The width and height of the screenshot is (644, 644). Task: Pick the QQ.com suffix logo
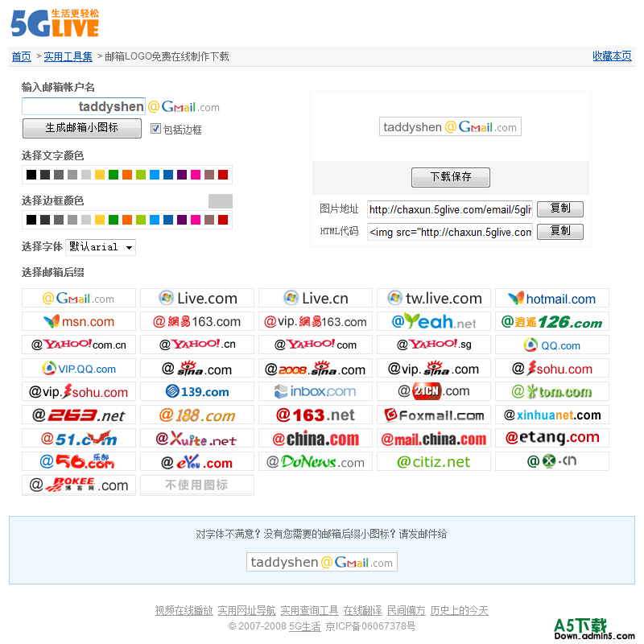click(552, 345)
